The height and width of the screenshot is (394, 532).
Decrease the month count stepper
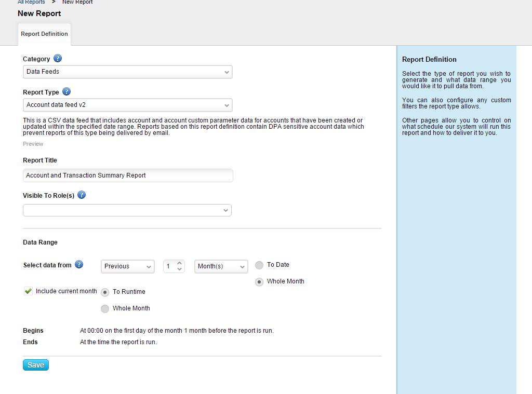[180, 269]
